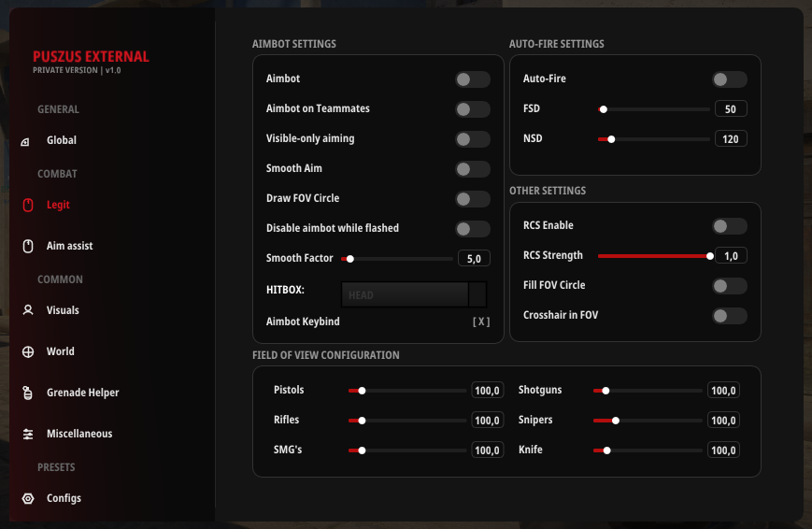
Task: Click the Knife FOV slider handle
Action: (x=607, y=450)
